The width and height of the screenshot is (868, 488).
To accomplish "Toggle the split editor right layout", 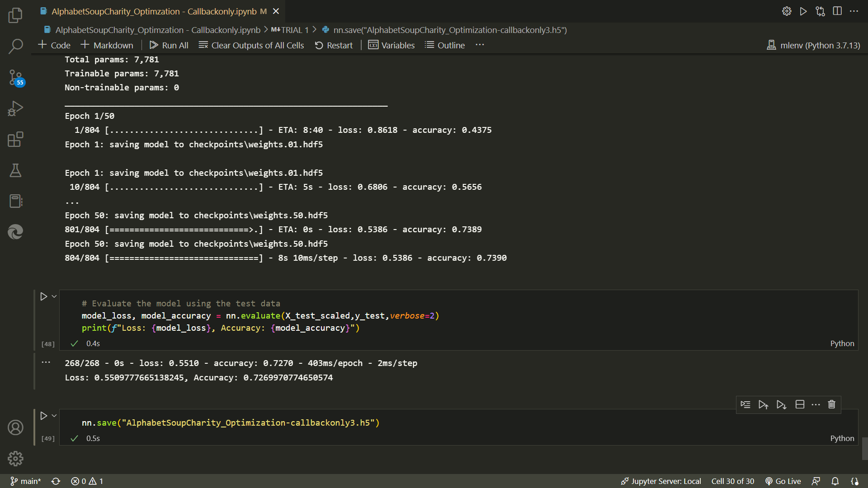I will tap(837, 11).
